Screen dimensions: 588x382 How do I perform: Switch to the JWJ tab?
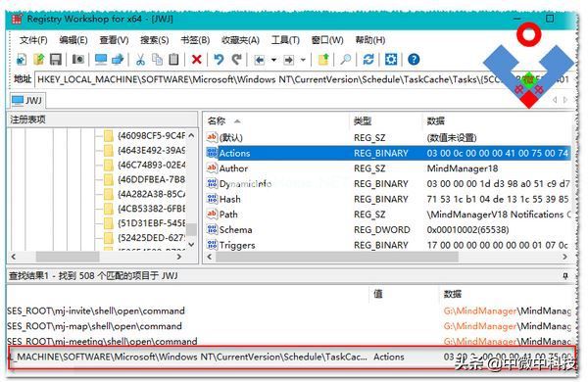point(27,100)
